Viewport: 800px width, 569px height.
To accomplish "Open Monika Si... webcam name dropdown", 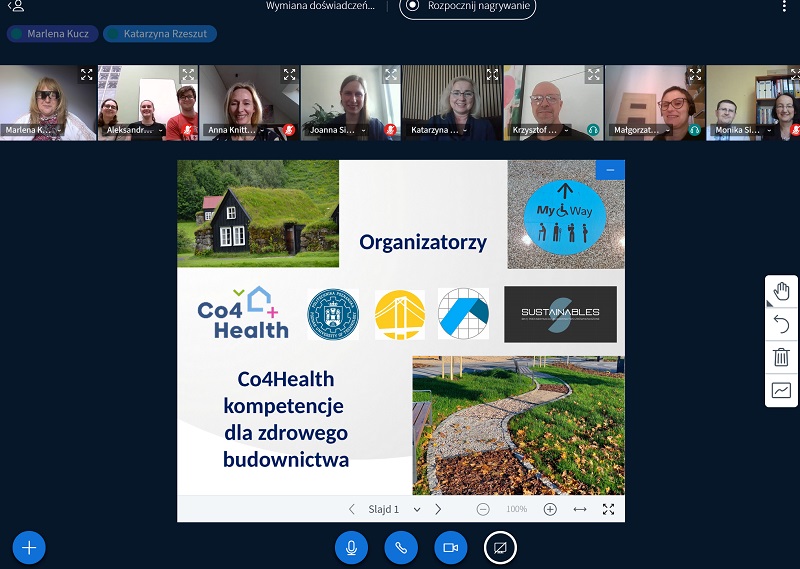I will coord(743,130).
